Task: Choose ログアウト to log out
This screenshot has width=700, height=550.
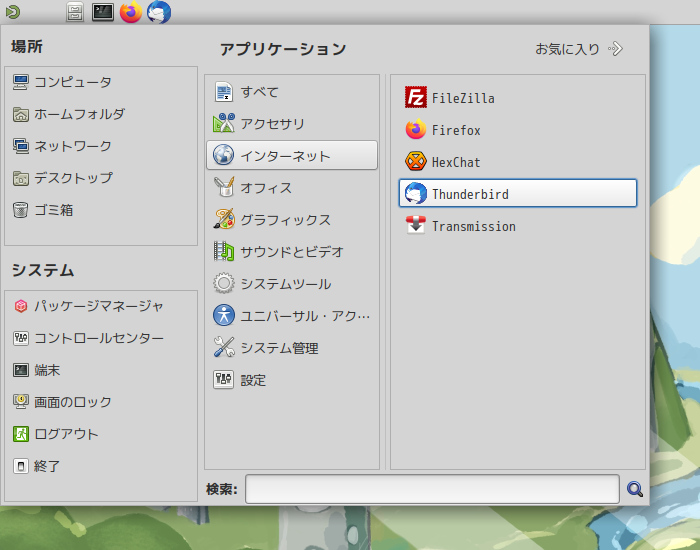Action: pos(101,434)
